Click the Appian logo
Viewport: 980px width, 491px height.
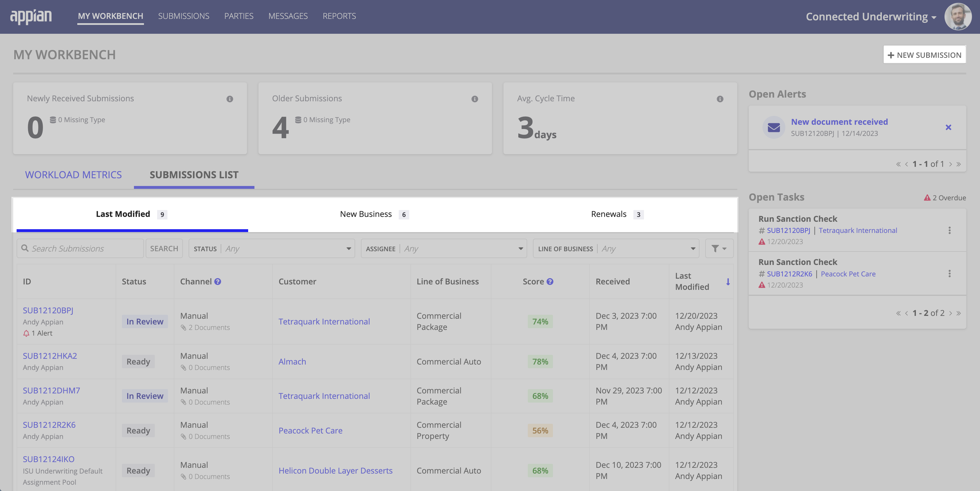click(x=31, y=17)
